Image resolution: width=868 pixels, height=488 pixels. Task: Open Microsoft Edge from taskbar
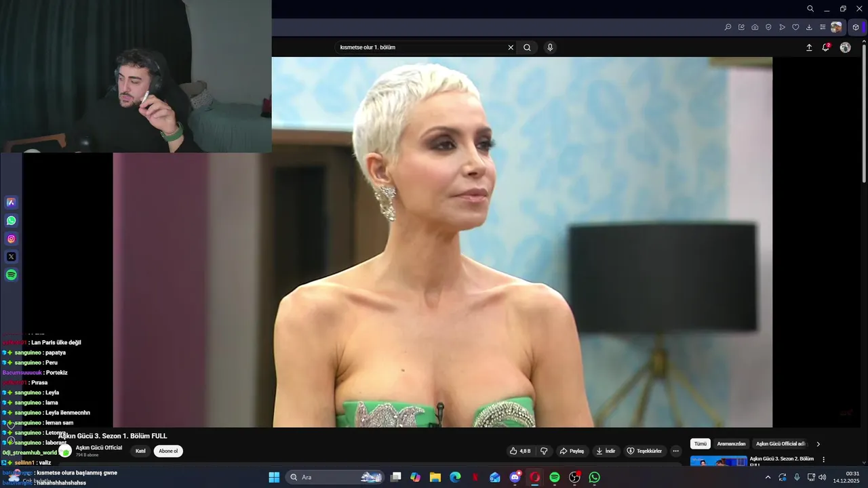[x=455, y=477]
